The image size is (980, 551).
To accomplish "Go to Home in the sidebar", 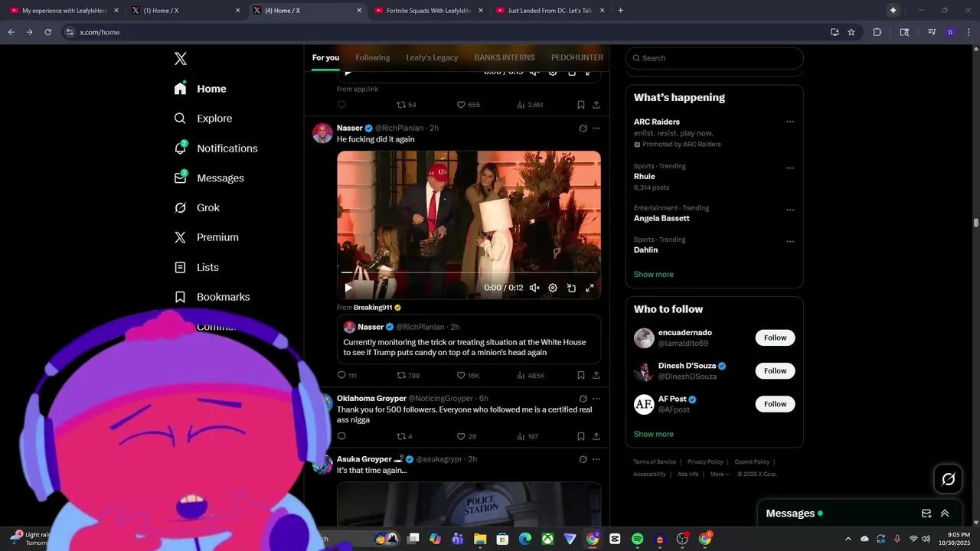I will coord(201,89).
